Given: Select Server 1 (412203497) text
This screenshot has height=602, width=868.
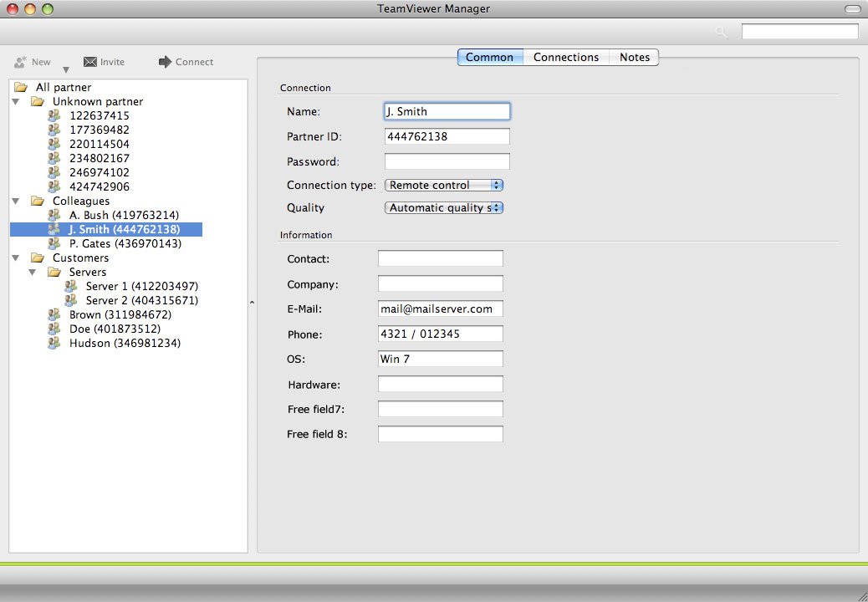Looking at the screenshot, I should [x=142, y=286].
